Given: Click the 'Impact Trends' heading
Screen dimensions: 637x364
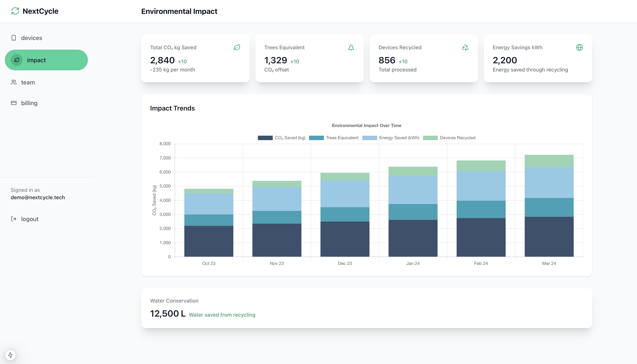Looking at the screenshot, I should 172,108.
